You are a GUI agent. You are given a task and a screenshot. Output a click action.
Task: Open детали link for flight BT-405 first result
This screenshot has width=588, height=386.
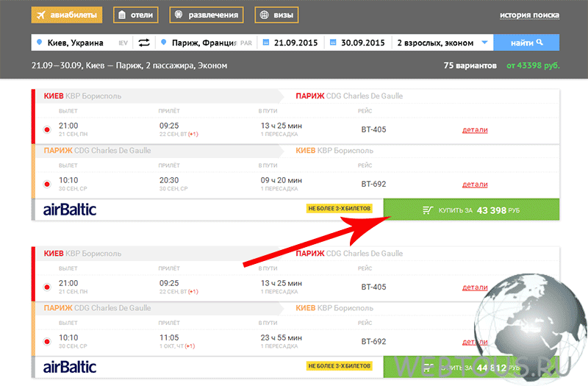pyautogui.click(x=475, y=130)
